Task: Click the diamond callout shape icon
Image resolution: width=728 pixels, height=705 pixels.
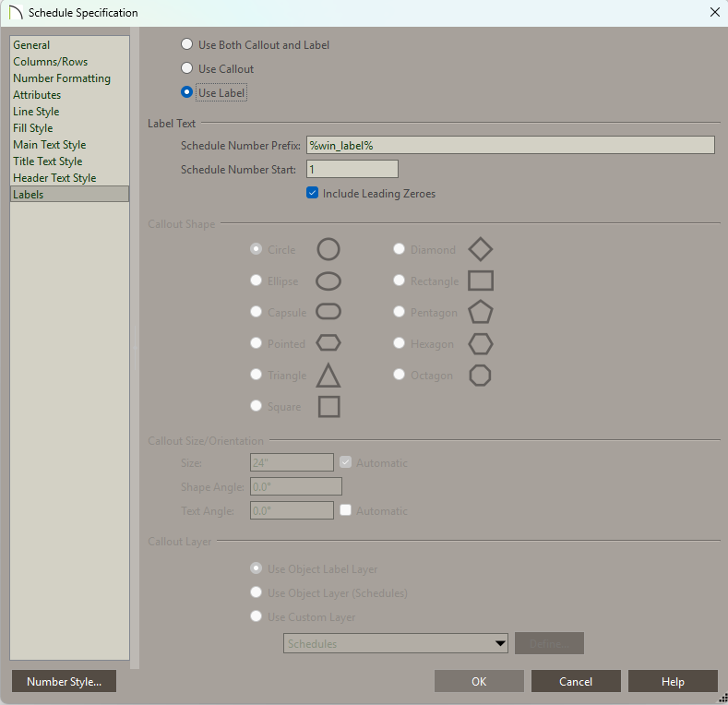Action: (x=480, y=249)
